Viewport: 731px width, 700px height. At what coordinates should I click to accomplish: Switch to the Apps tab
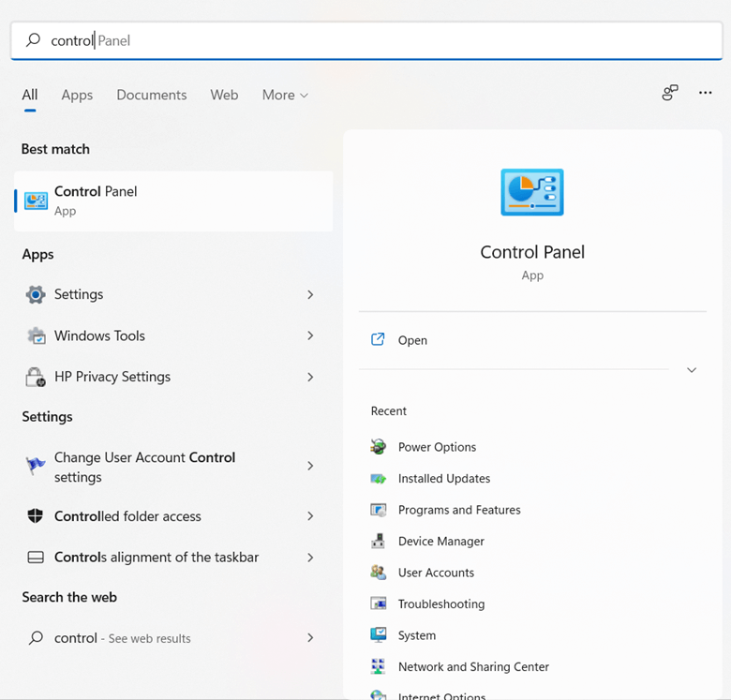click(x=77, y=96)
